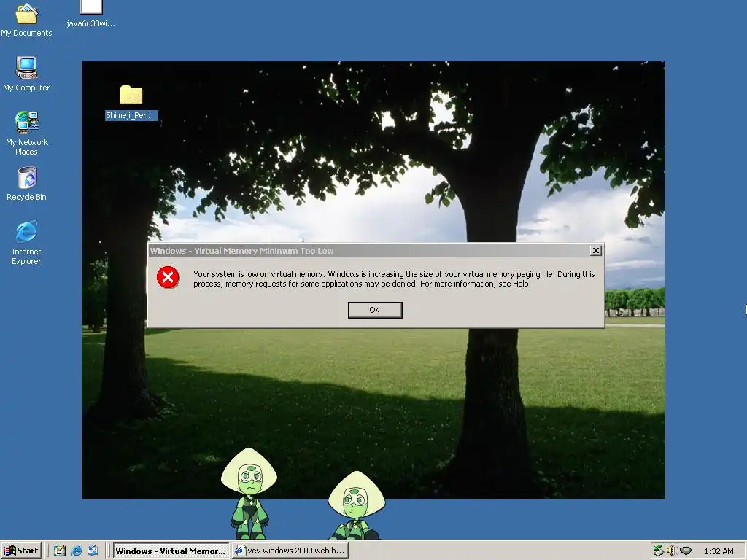Click the 1:32 AM system clock
The width and height of the screenshot is (747, 560).
tap(719, 551)
